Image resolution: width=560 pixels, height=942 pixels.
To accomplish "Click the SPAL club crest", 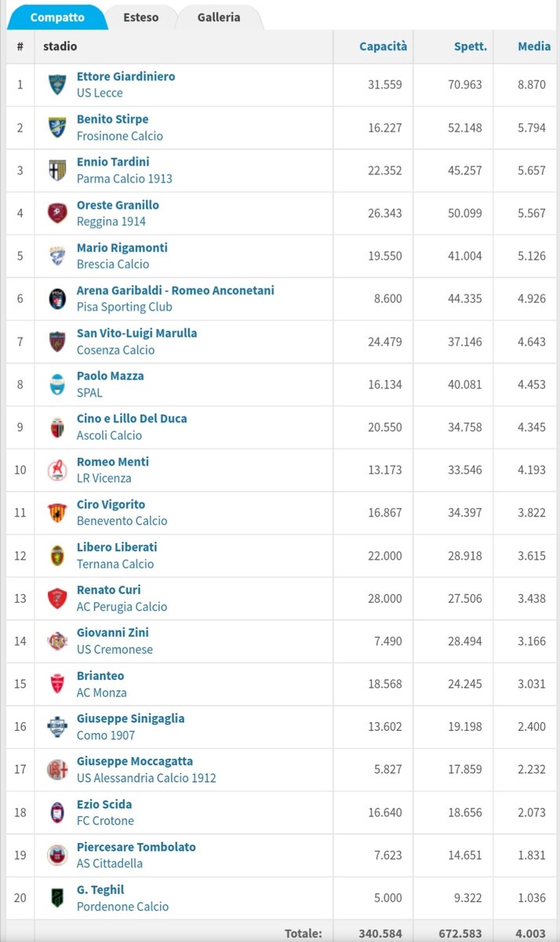I will (57, 384).
